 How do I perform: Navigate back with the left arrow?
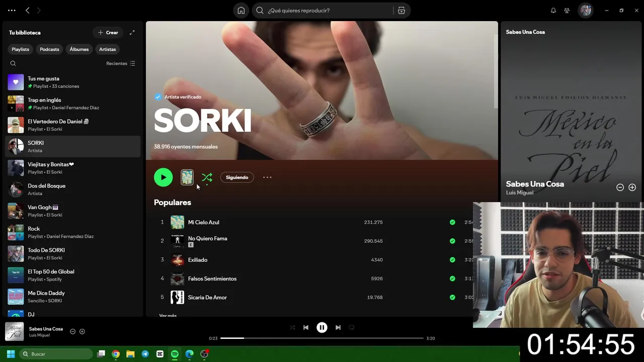(28, 11)
